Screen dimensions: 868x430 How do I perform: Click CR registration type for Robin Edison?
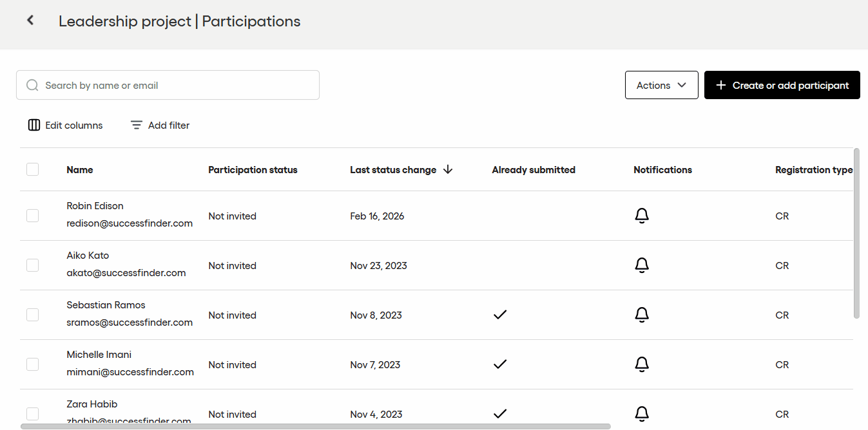[782, 216]
